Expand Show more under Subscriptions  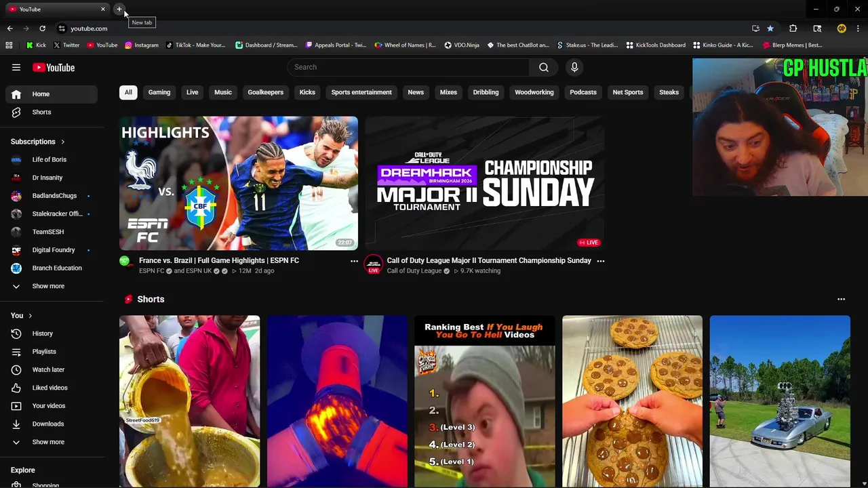pyautogui.click(x=52, y=286)
